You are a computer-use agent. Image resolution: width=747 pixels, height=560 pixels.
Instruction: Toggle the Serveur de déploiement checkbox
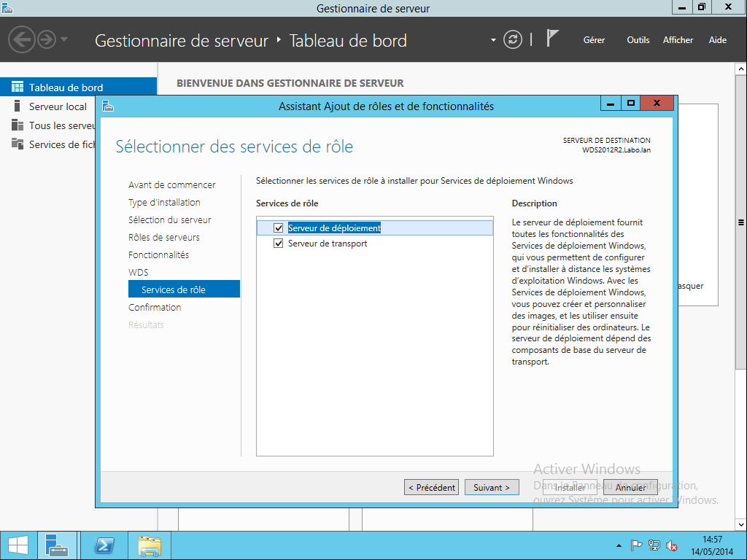278,228
